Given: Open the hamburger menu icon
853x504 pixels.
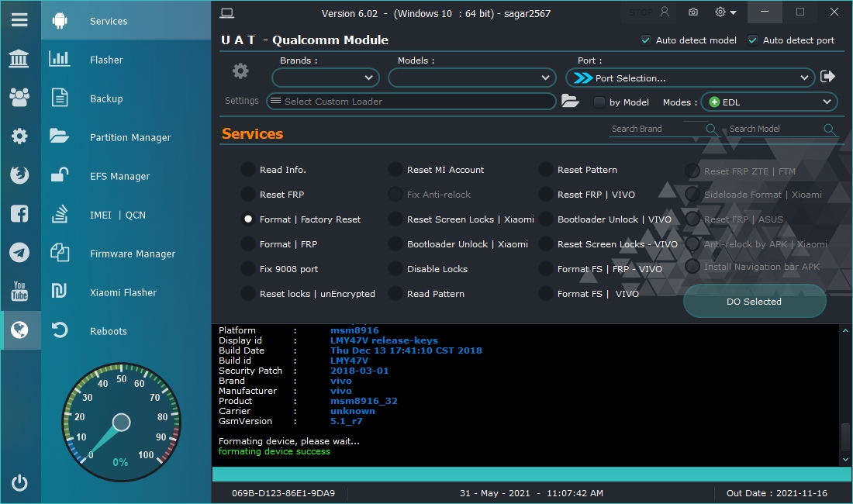Looking at the screenshot, I should pos(19,20).
